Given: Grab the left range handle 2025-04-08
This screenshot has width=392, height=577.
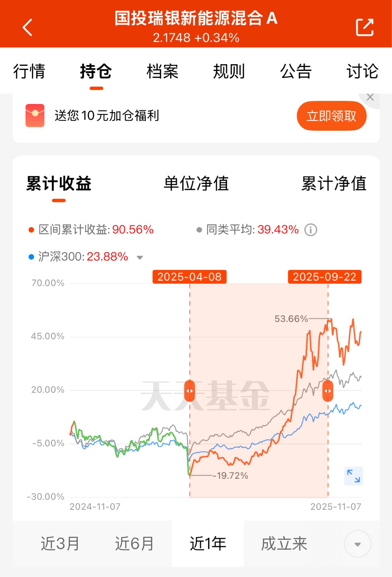Looking at the screenshot, I should [189, 391].
